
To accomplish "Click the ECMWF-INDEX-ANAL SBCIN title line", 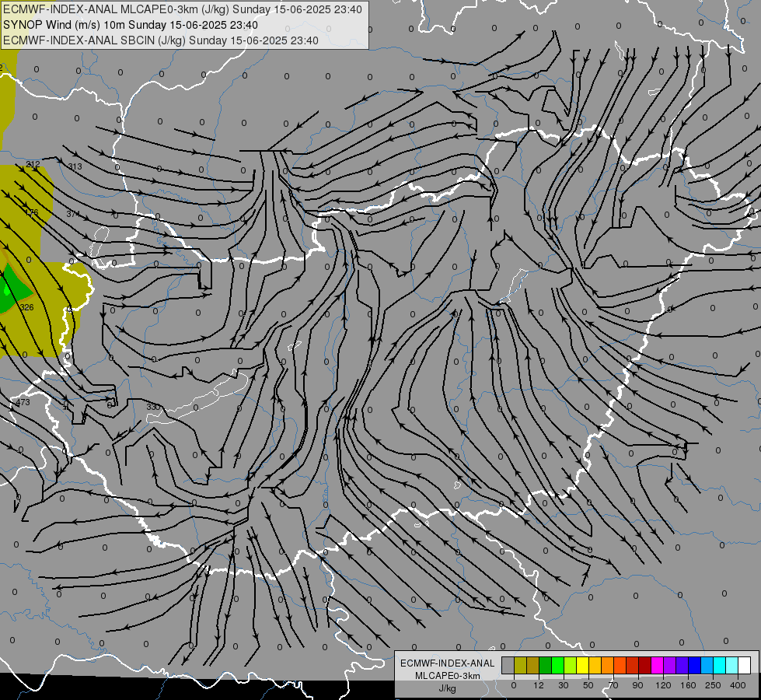I will (x=161, y=40).
